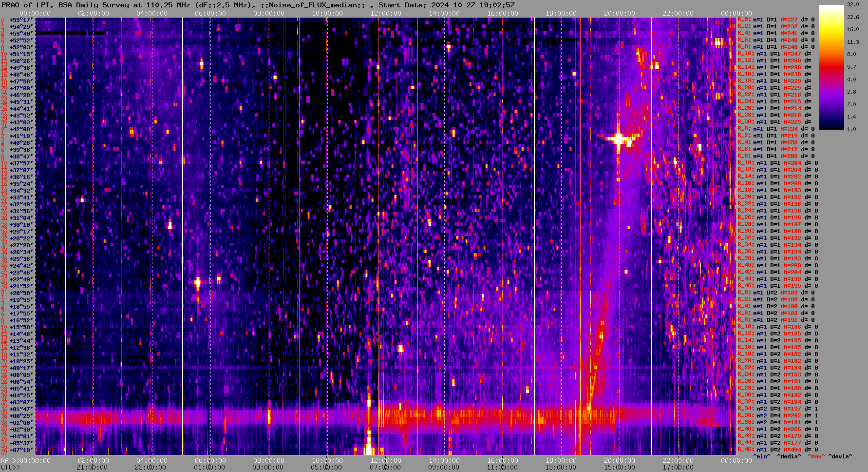Click UTC time label 15:00:00

point(620,467)
